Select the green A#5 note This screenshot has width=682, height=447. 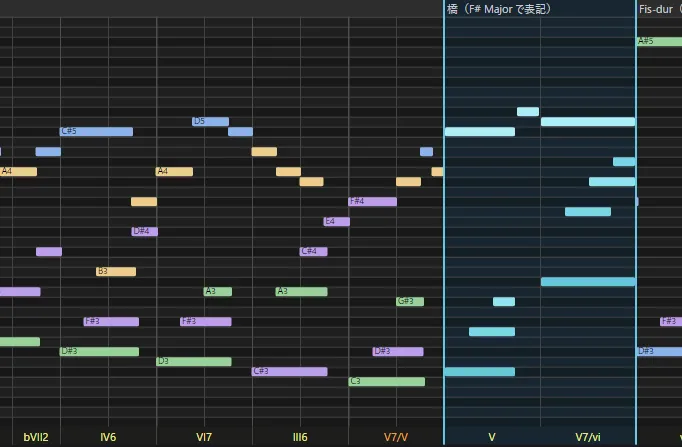(659, 41)
